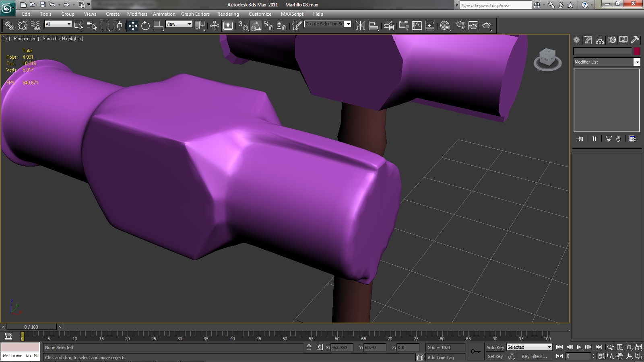The width and height of the screenshot is (644, 362).
Task: Click the current frame number field
Action: (x=578, y=356)
